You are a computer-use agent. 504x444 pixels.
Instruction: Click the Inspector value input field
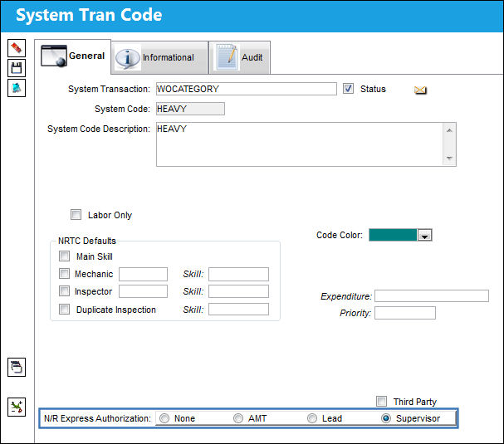pos(143,291)
